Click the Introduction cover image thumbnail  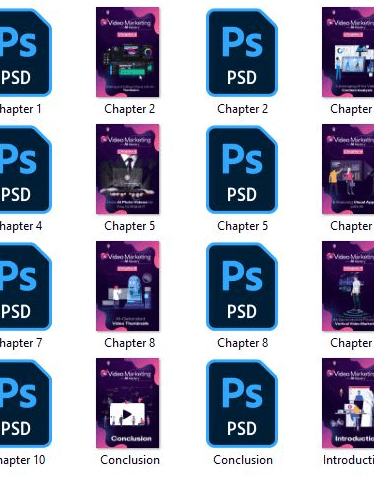[x=348, y=403]
